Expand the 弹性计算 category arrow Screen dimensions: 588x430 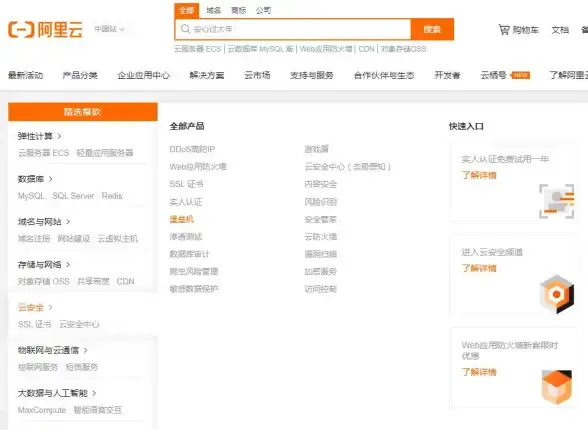(60, 136)
